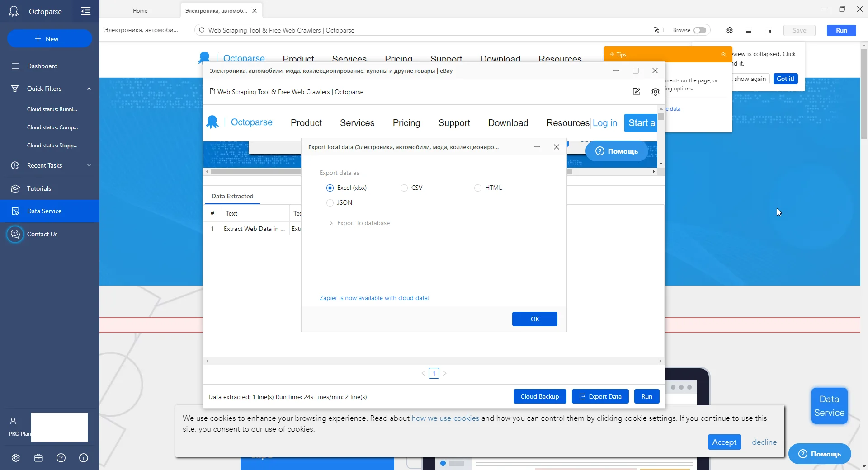Click the Помощь help bubble in extraction window
Image resolution: width=868 pixels, height=470 pixels.
pyautogui.click(x=617, y=151)
